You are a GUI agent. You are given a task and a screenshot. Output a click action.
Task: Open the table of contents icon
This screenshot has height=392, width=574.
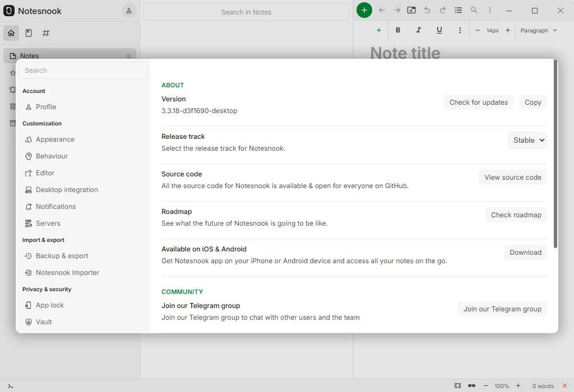[459, 10]
